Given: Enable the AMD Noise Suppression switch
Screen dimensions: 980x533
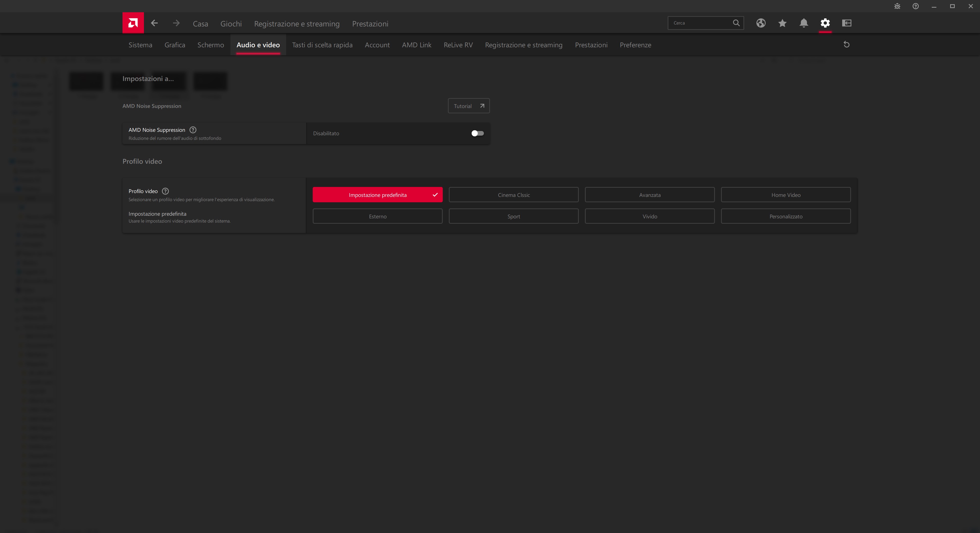Looking at the screenshot, I should (x=477, y=133).
